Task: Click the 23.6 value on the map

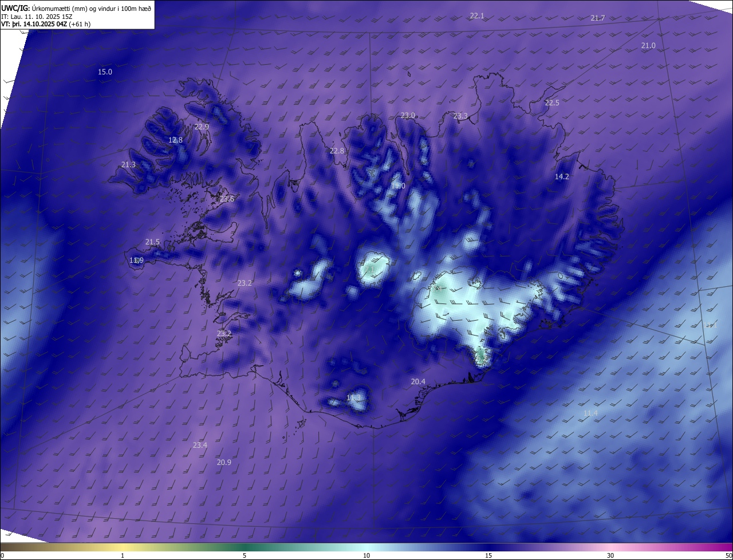Action: (x=227, y=199)
